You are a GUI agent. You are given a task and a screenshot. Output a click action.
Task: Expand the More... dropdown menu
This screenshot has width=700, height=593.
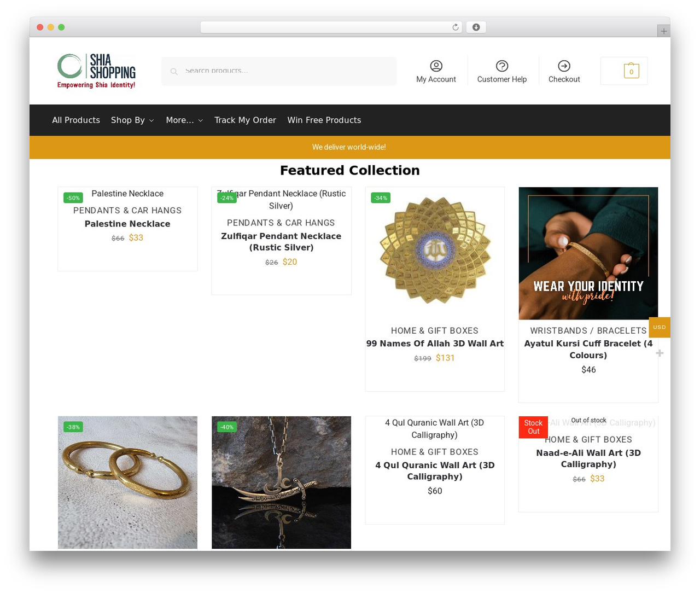(184, 120)
